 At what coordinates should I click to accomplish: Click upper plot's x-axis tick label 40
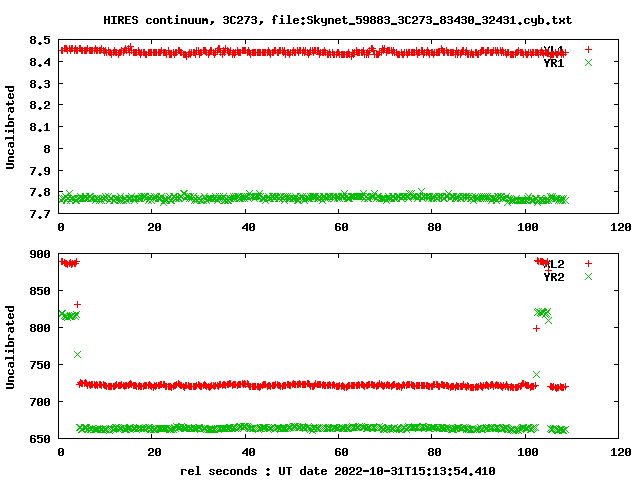(x=248, y=227)
